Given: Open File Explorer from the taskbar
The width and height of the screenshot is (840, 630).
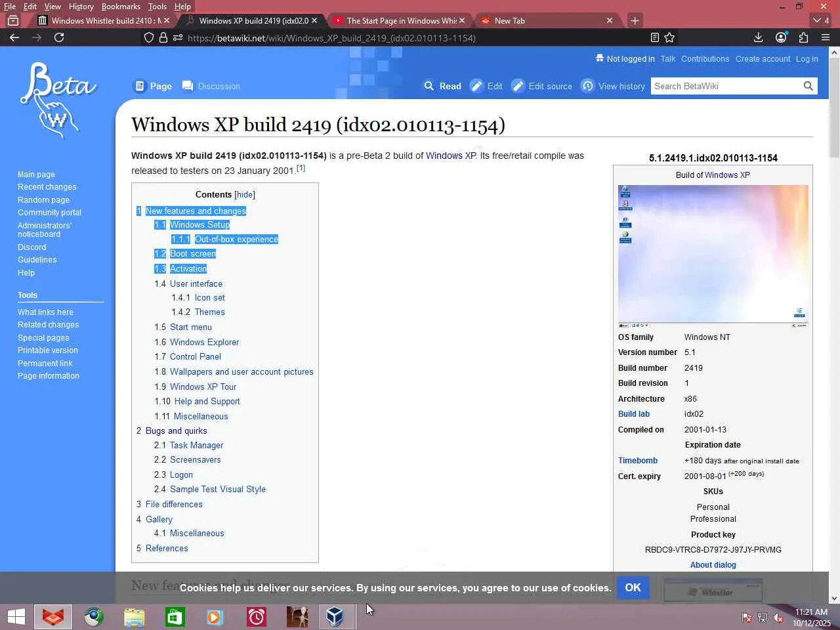Looking at the screenshot, I should (x=135, y=617).
